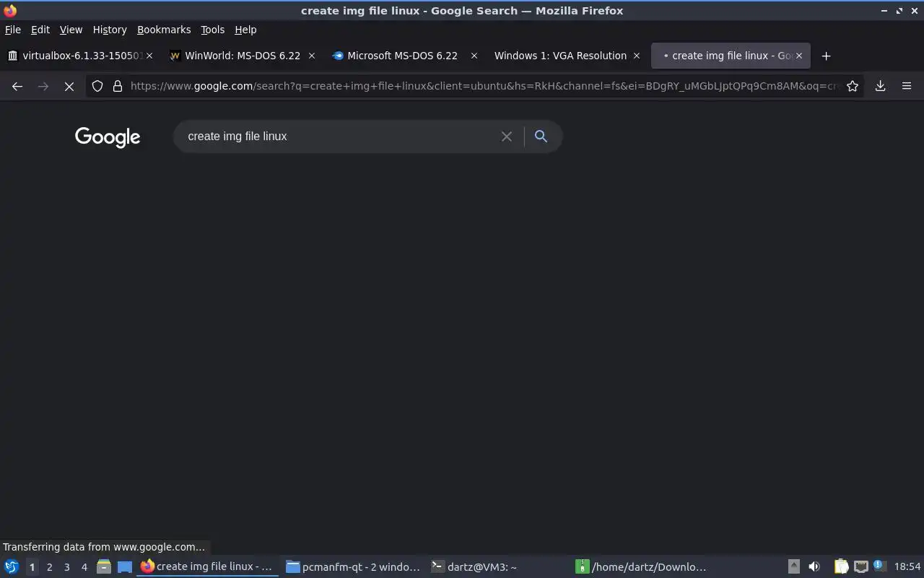The height and width of the screenshot is (578, 924).
Task: Click the forward navigation arrow
Action: (x=43, y=86)
